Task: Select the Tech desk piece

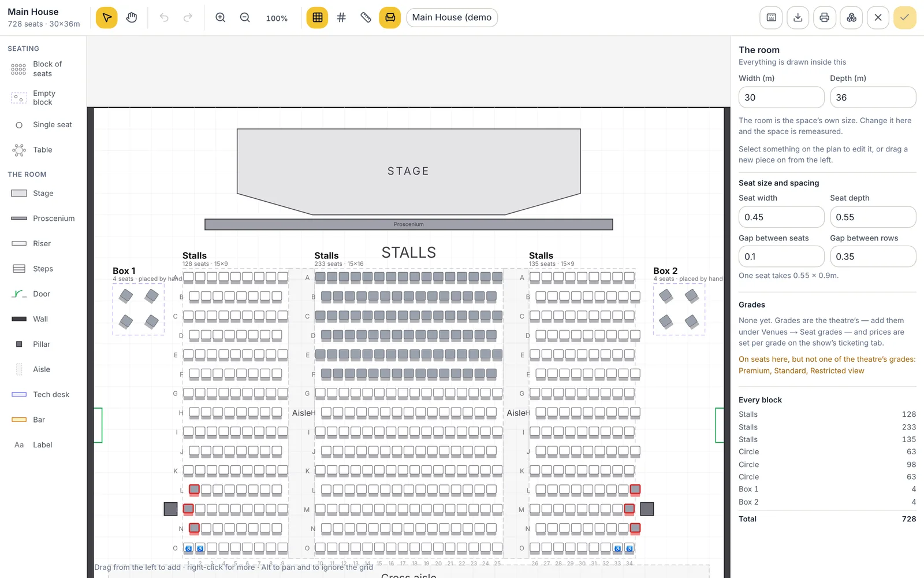Action: point(43,394)
